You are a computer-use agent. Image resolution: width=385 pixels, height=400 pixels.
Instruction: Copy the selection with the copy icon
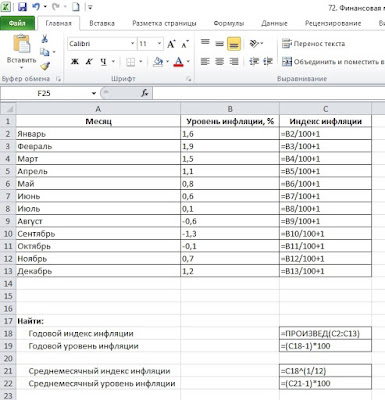pyautogui.click(x=44, y=52)
